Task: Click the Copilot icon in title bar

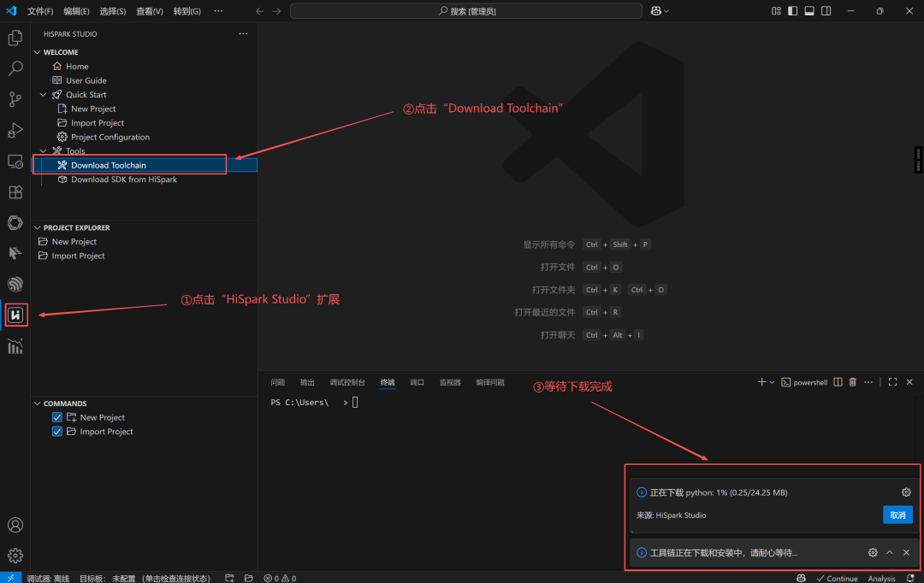Action: (656, 10)
